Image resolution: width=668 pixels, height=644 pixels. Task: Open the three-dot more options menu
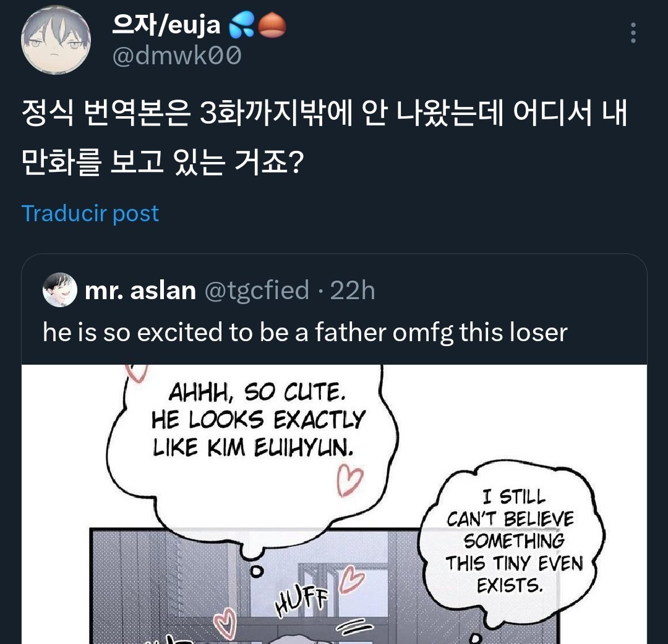(x=633, y=33)
